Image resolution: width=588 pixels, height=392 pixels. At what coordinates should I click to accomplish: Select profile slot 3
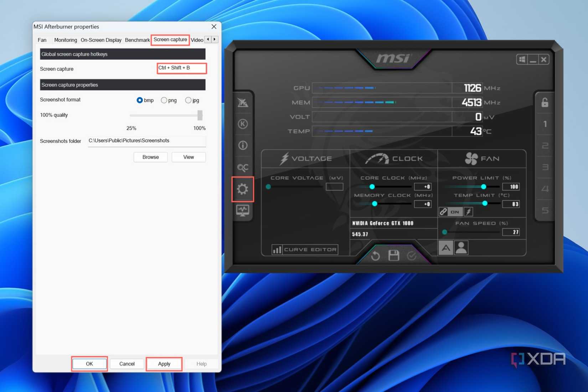point(545,167)
